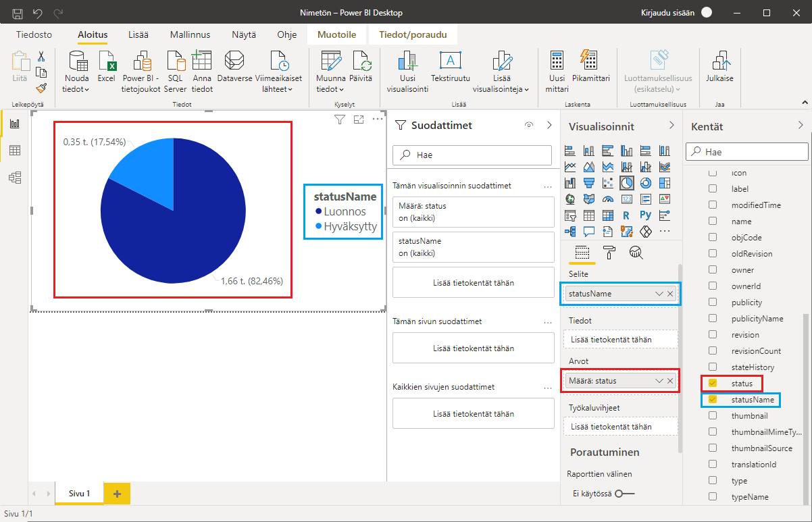Screen dimensions: 812x522
Task: Open the format paint roller tab
Action: [x=609, y=253]
